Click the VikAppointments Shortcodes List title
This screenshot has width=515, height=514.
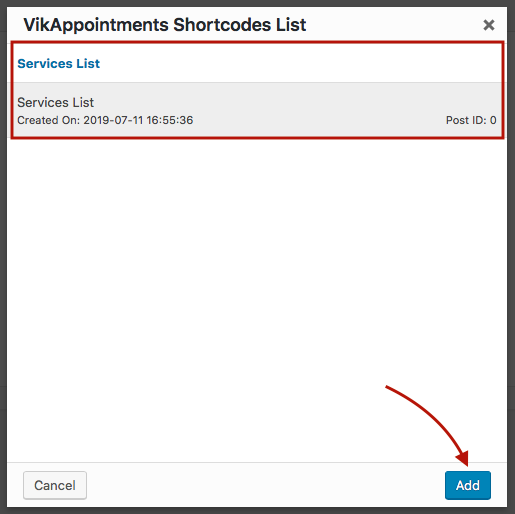pos(165,25)
